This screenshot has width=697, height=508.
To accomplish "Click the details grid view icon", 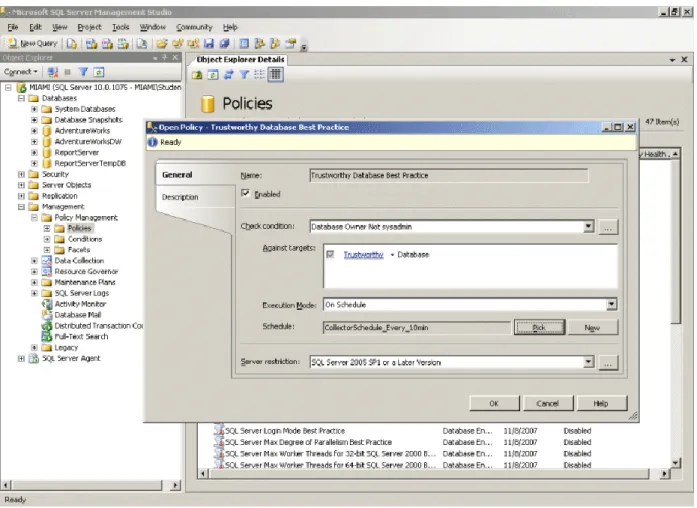I will coord(276,74).
